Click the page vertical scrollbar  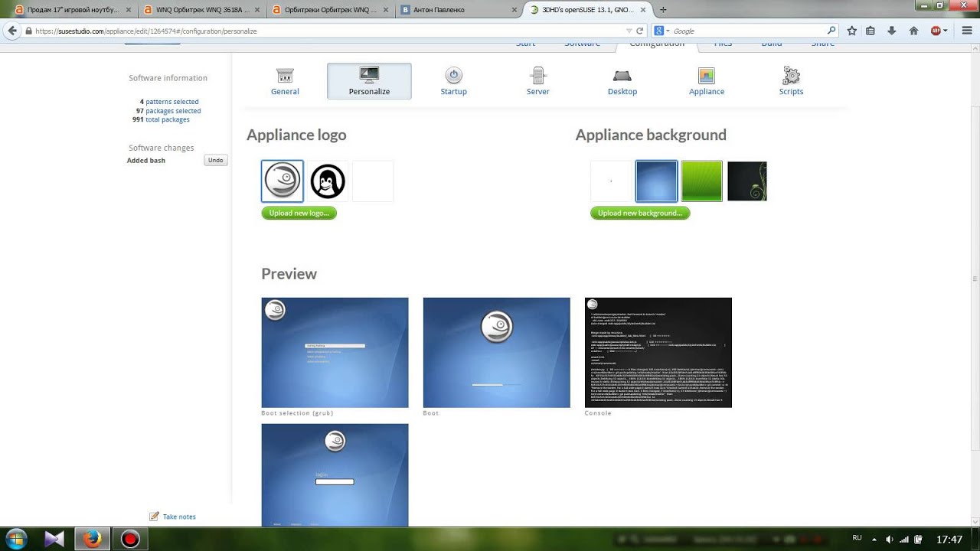(x=975, y=279)
